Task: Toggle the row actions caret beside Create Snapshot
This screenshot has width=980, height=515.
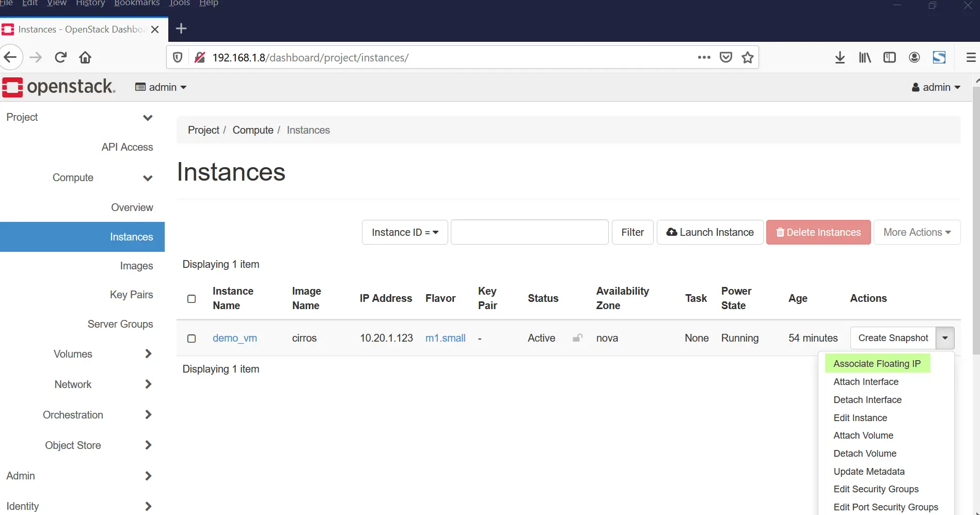Action: [945, 338]
